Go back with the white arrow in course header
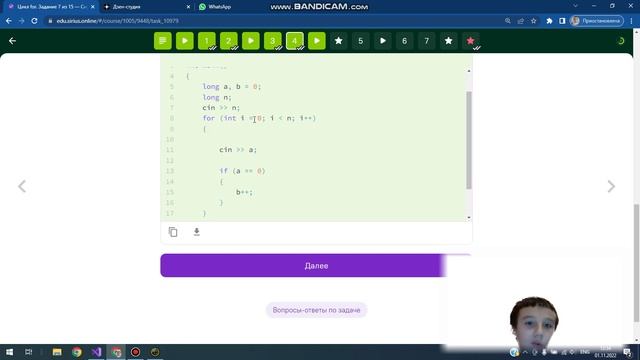The width and height of the screenshot is (640, 360). [x=12, y=41]
